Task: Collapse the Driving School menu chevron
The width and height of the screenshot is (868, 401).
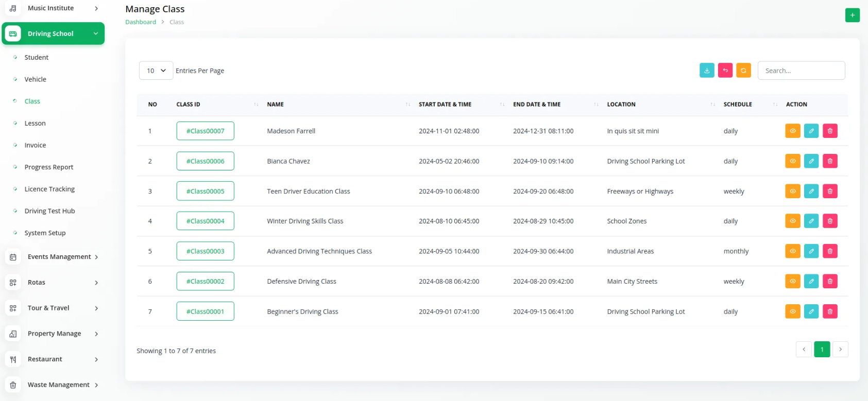Action: pyautogui.click(x=96, y=33)
